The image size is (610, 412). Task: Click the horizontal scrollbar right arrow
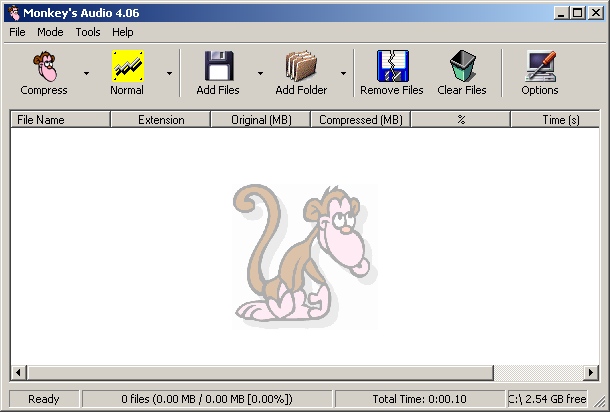point(591,372)
